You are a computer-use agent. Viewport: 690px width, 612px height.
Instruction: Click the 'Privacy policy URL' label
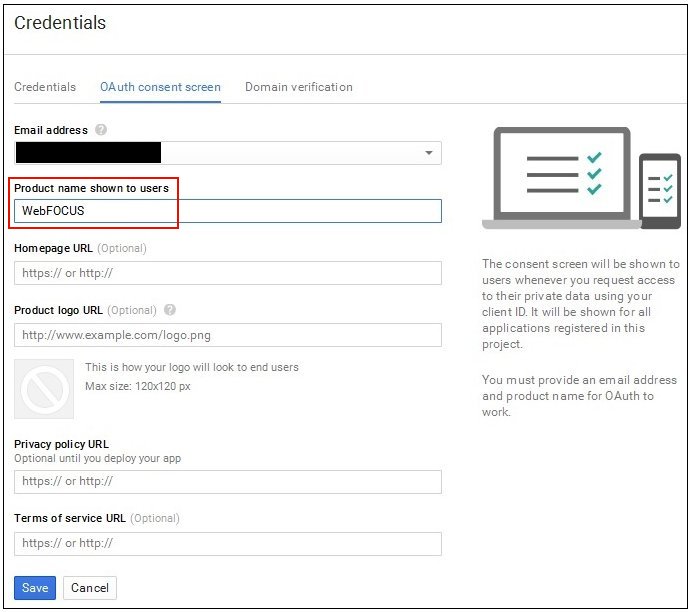coord(61,444)
